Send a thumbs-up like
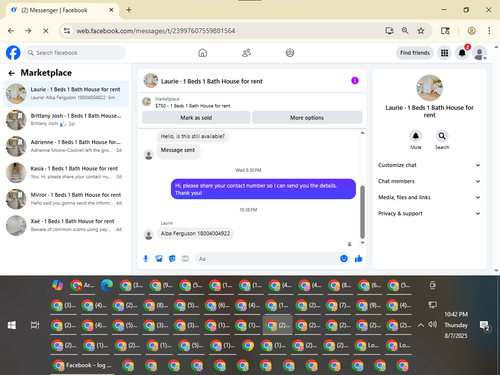This screenshot has height=375, width=500. pyautogui.click(x=359, y=259)
